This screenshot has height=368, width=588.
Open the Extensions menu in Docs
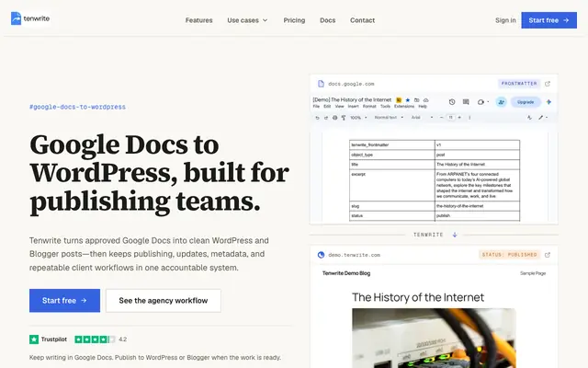(404, 107)
